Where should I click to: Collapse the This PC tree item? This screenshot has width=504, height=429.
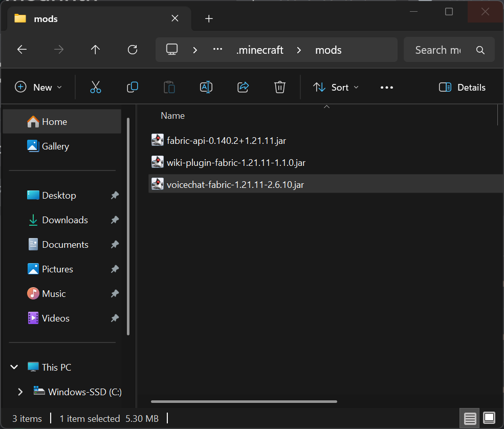(x=14, y=367)
